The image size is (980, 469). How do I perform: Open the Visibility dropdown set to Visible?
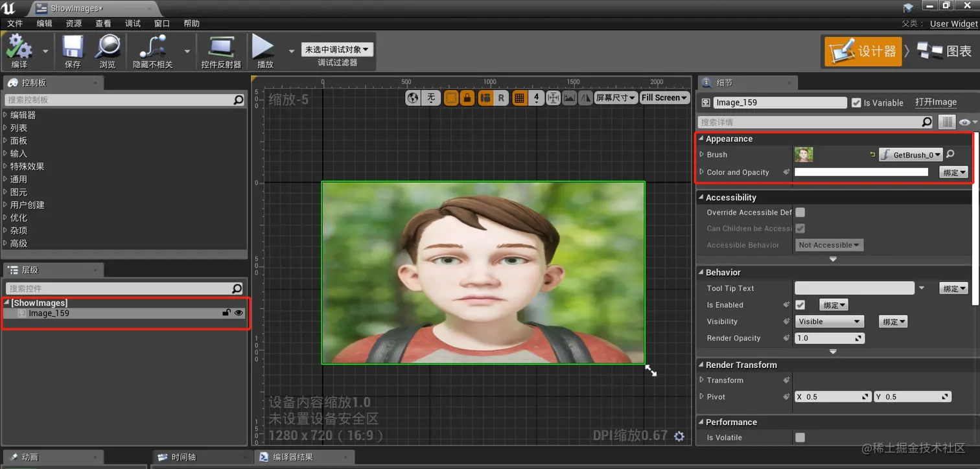[830, 321]
